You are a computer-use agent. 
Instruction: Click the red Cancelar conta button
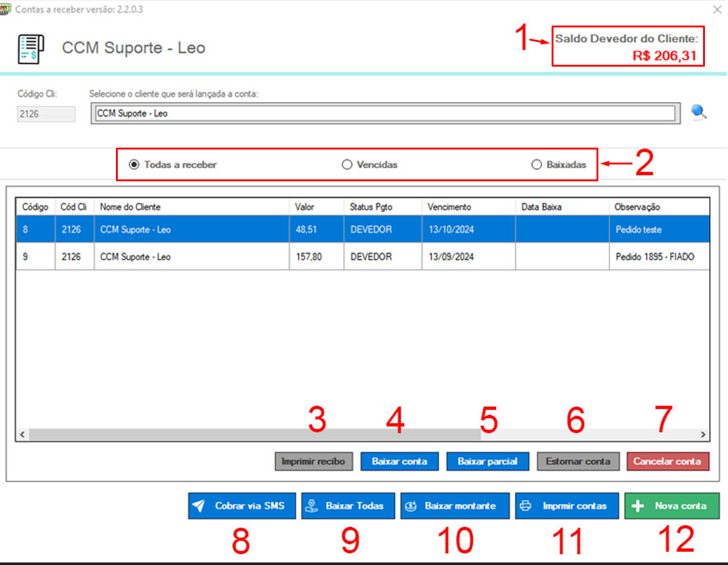[668, 462]
